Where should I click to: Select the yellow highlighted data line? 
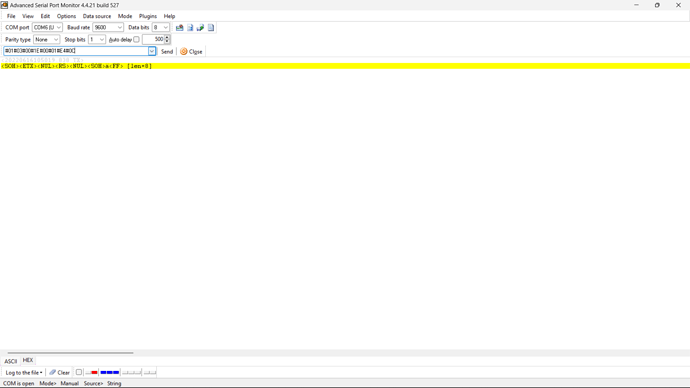[x=345, y=66]
